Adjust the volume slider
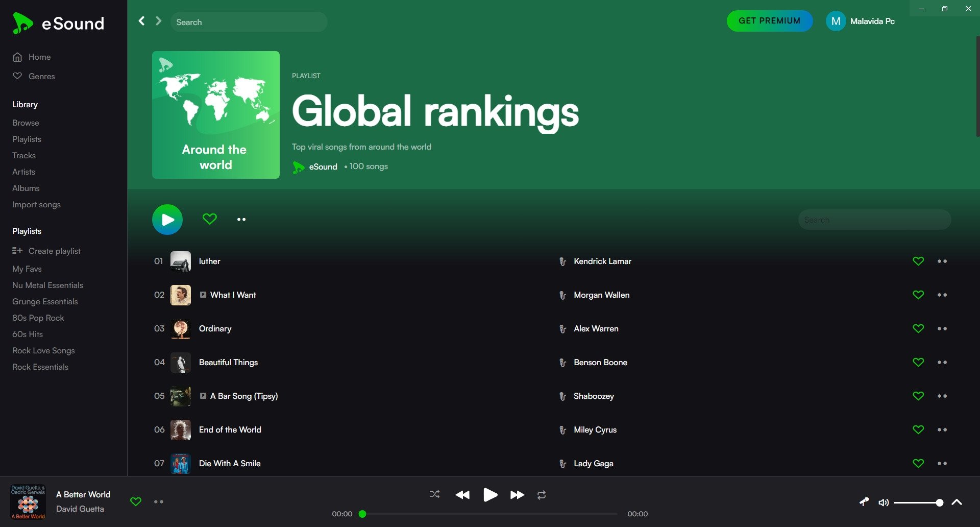The image size is (980, 527). tap(918, 502)
